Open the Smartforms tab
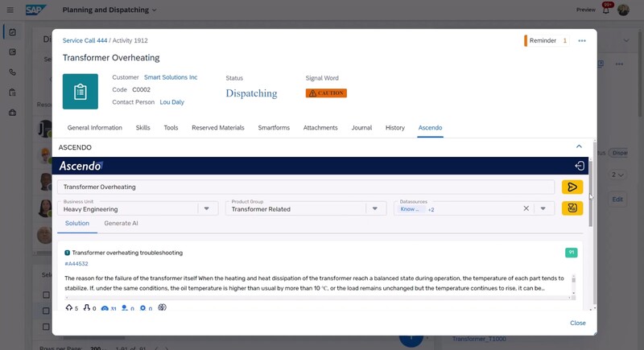644x350 pixels. tap(274, 128)
